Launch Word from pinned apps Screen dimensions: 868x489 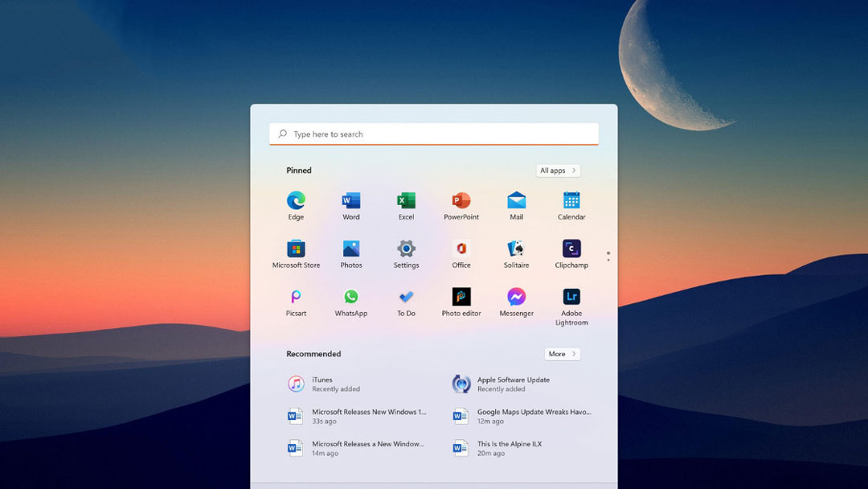tap(351, 201)
